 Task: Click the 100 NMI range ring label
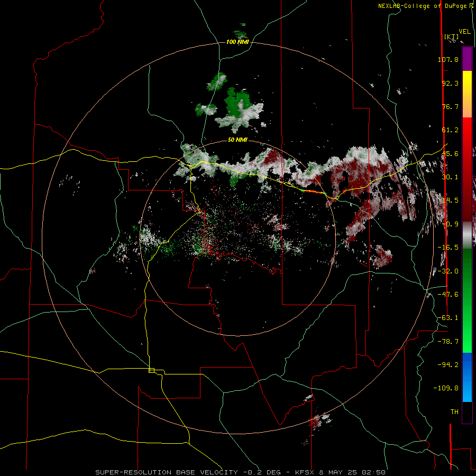click(x=237, y=42)
